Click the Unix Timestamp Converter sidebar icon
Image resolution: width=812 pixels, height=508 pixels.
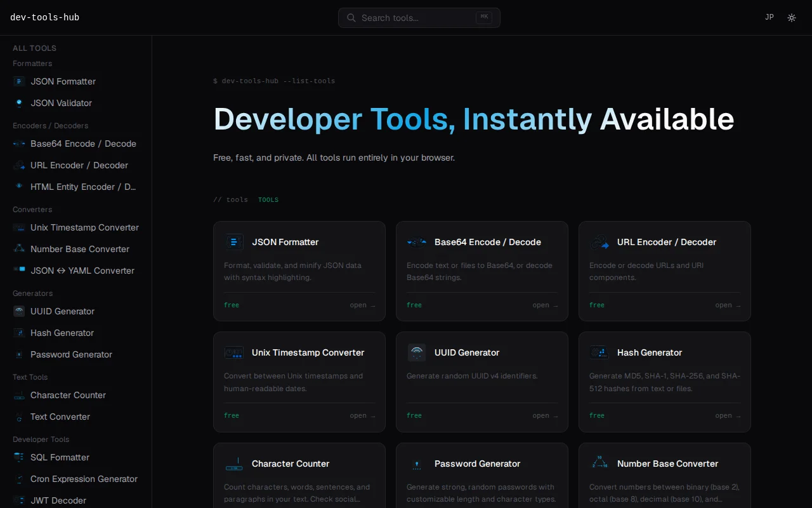[x=19, y=227]
